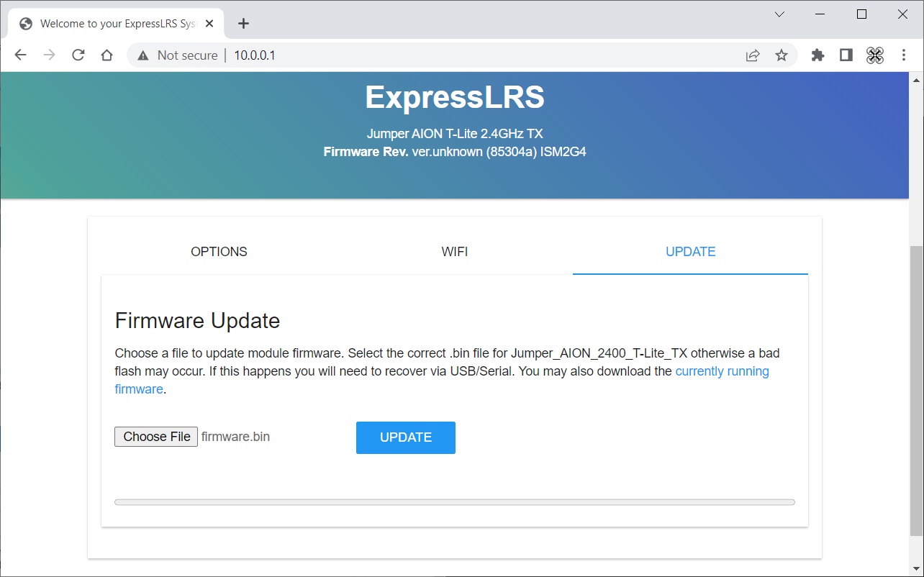Open the Extensions puzzle icon
Screen dimensions: 924x577
817,55
